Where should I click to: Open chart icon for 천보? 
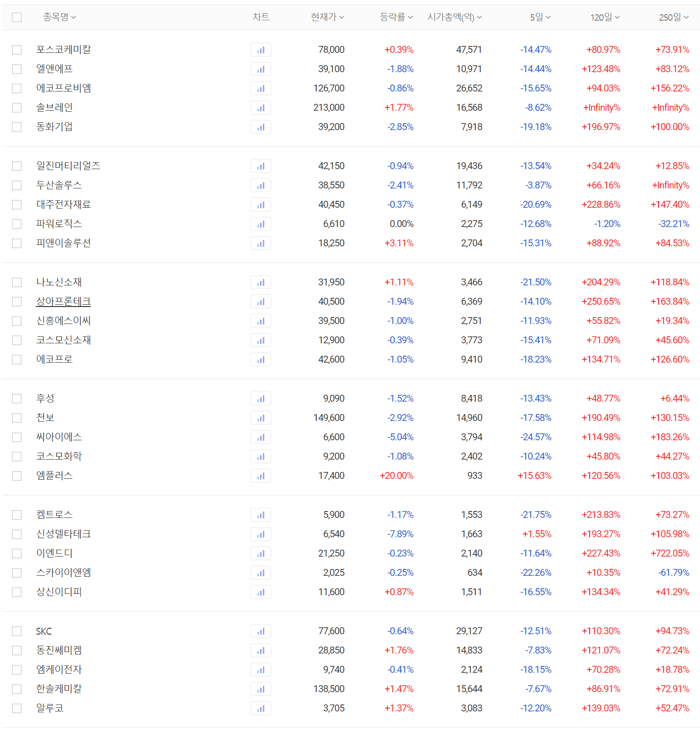(x=261, y=418)
